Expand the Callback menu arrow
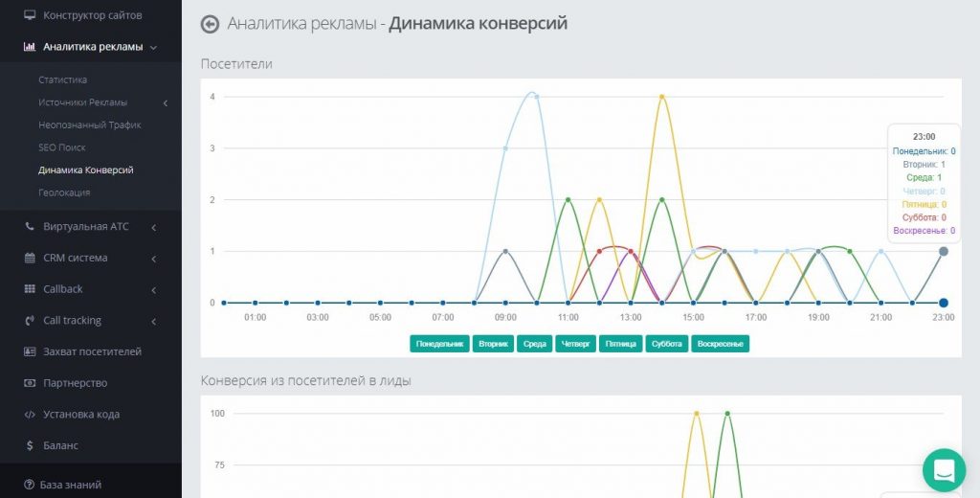Screen dimensions: 980x498 pyautogui.click(x=154, y=290)
